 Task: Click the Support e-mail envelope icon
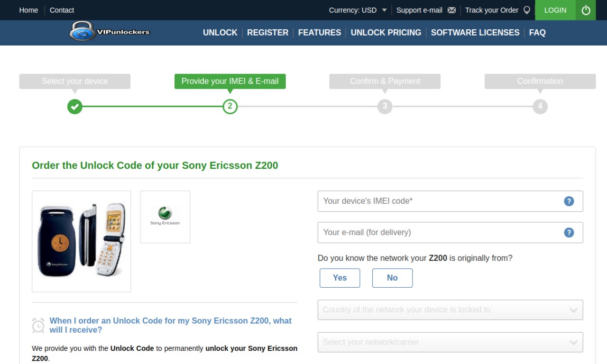click(452, 10)
